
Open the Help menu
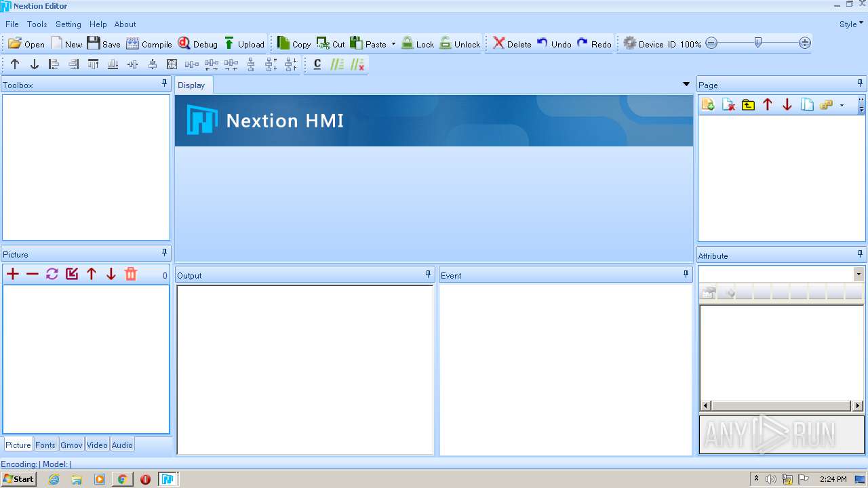(x=98, y=24)
